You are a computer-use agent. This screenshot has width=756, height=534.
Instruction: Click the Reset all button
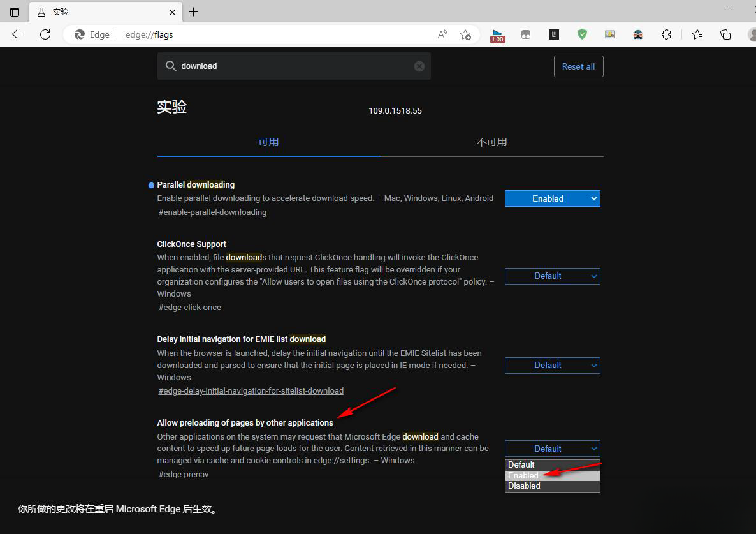point(578,66)
